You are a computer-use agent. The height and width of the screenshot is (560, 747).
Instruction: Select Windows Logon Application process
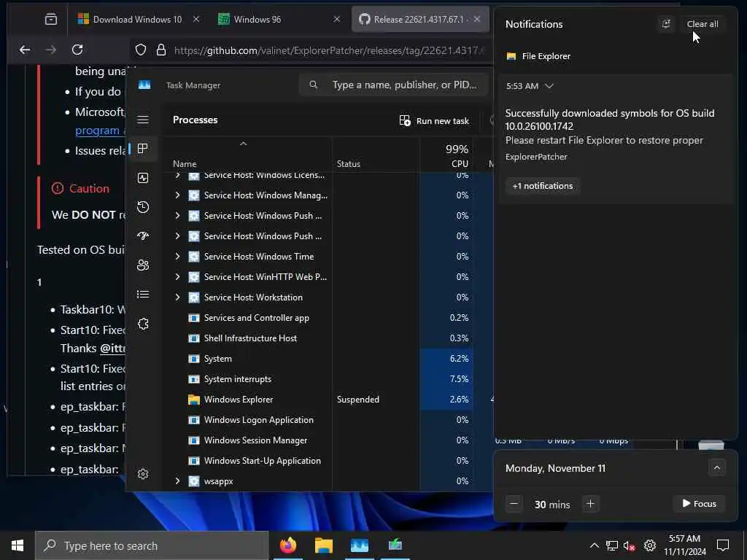pos(309,420)
